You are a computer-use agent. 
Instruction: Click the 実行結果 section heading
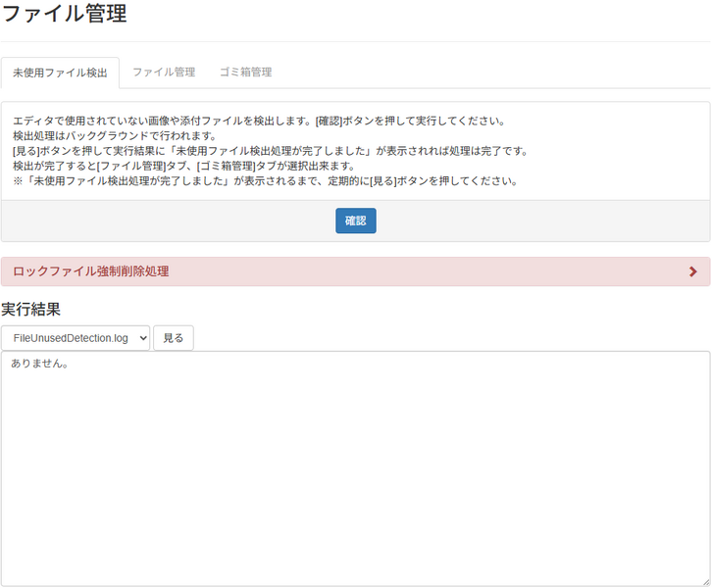pyautogui.click(x=31, y=309)
